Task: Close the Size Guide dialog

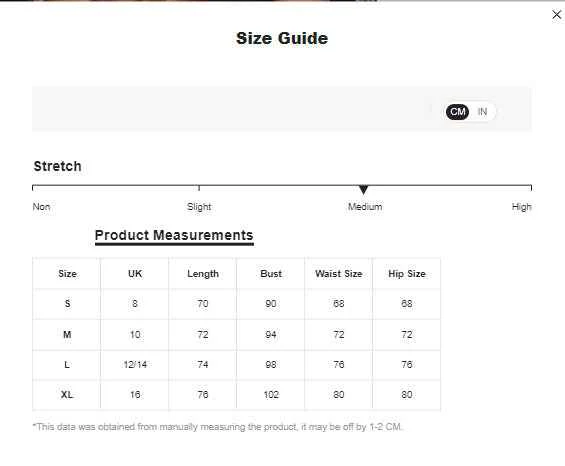Action: (x=556, y=15)
